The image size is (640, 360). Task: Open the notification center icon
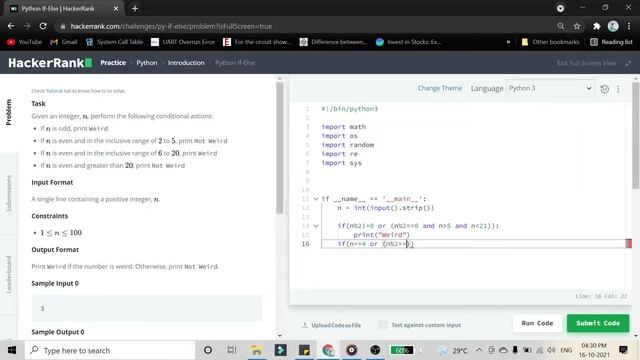623,350
